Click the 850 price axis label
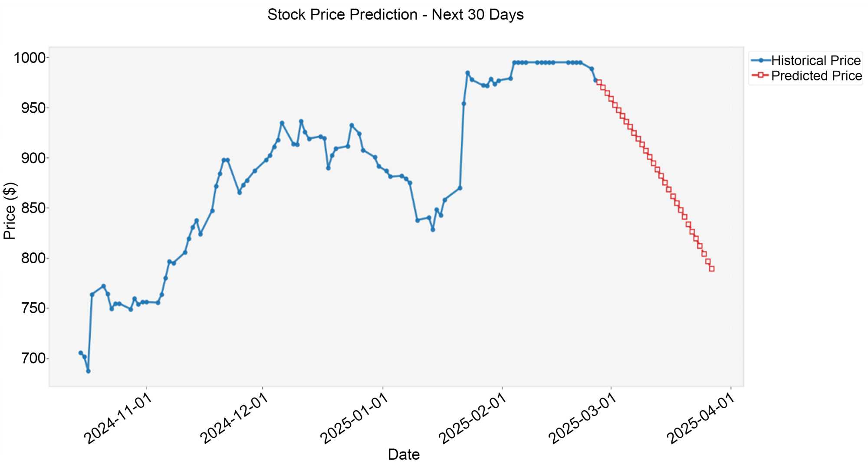868x468 pixels. [x=33, y=208]
